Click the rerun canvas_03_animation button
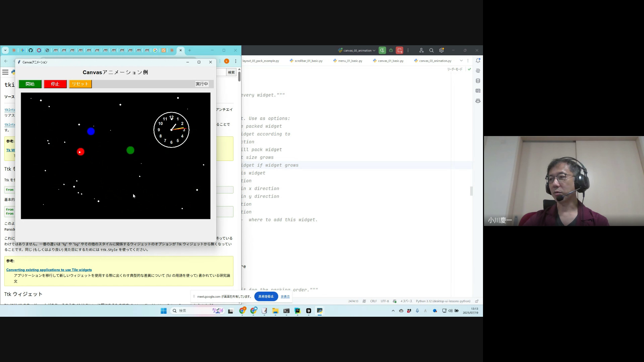Viewport: 644px width, 362px height. tap(382, 50)
